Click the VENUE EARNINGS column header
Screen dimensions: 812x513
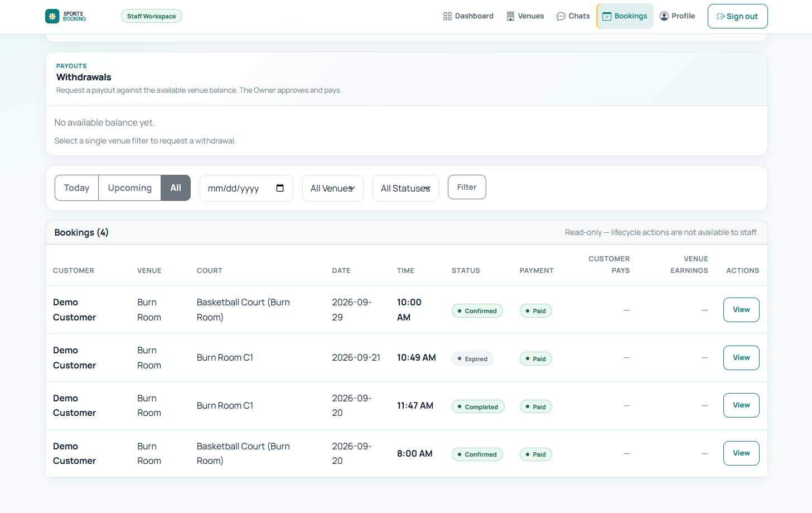point(689,265)
